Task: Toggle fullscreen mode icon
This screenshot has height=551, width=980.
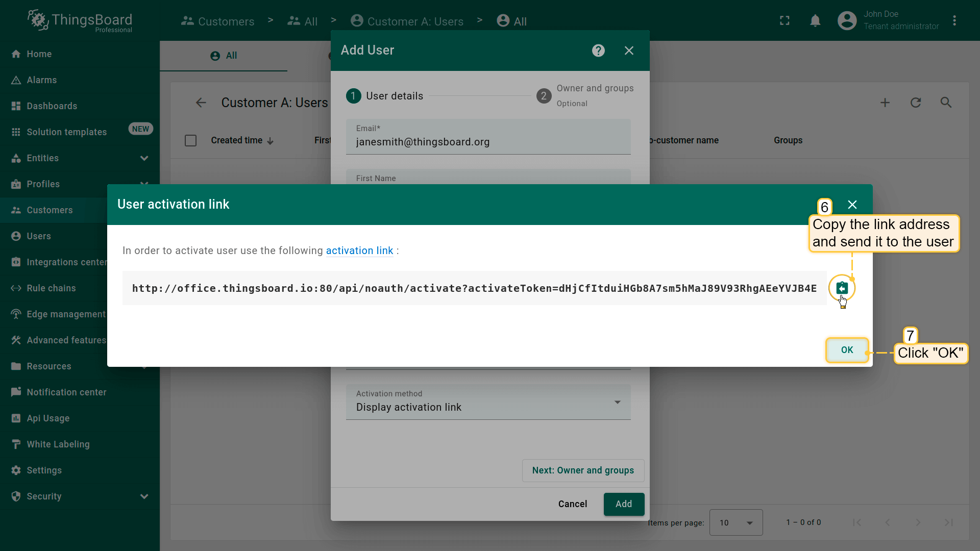Action: pyautogui.click(x=785, y=21)
